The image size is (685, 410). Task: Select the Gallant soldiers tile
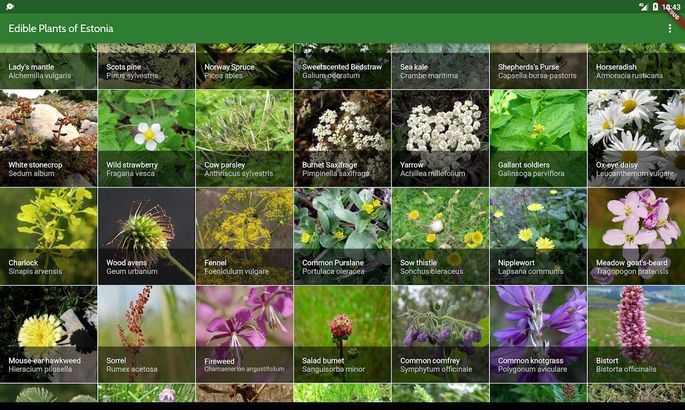coord(538,138)
